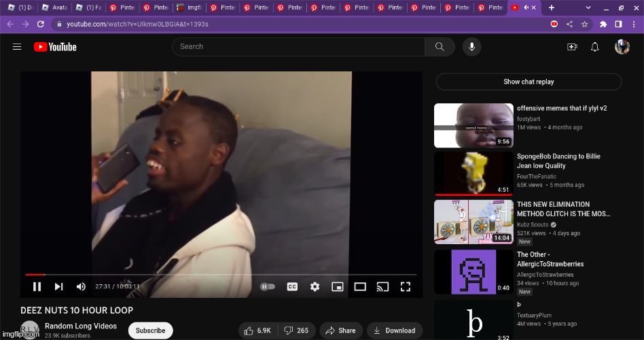The width and height of the screenshot is (644, 340).
Task: Open SpongeBob Dancing to Billie Jean title
Action: tap(558, 161)
